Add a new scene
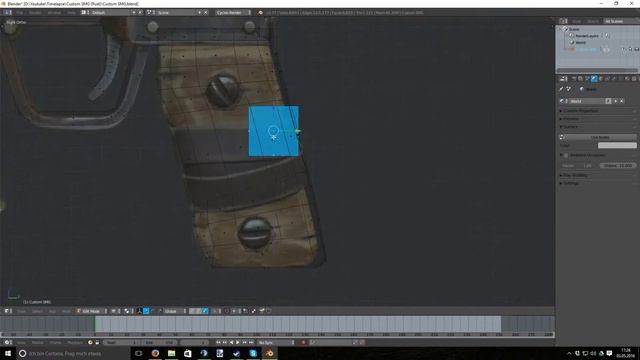 200,13
